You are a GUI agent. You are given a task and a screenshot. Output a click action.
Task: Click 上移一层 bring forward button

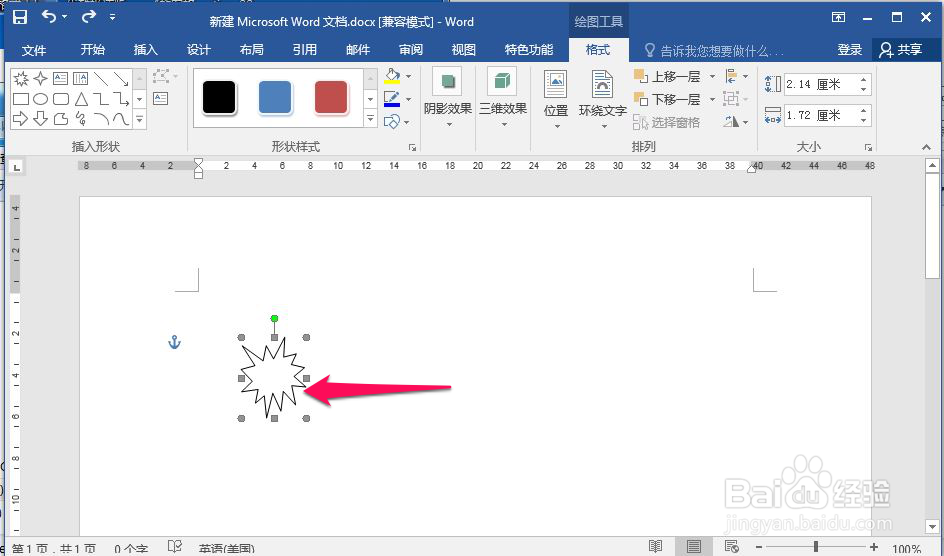point(668,76)
